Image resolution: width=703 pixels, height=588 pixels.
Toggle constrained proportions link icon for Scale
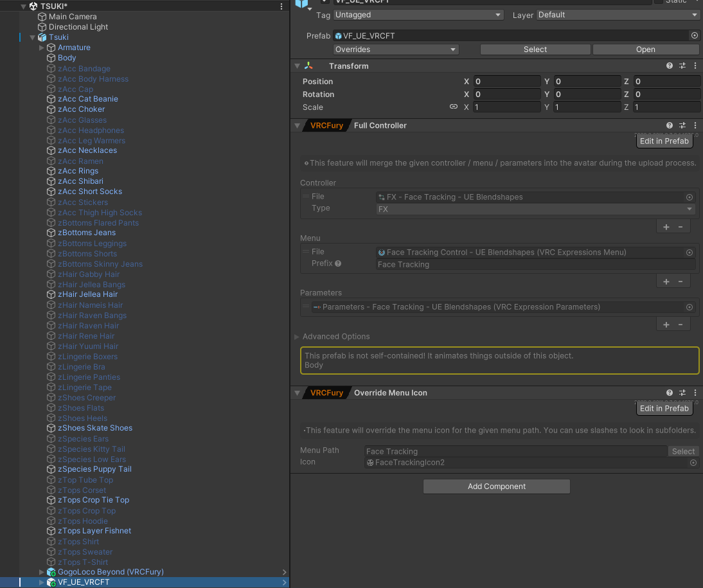coord(454,107)
